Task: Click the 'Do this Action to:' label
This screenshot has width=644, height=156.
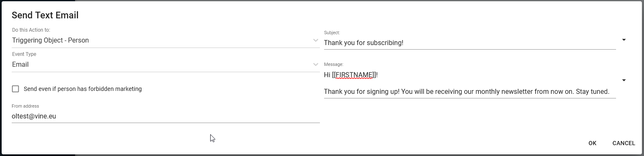Action: coord(31,30)
